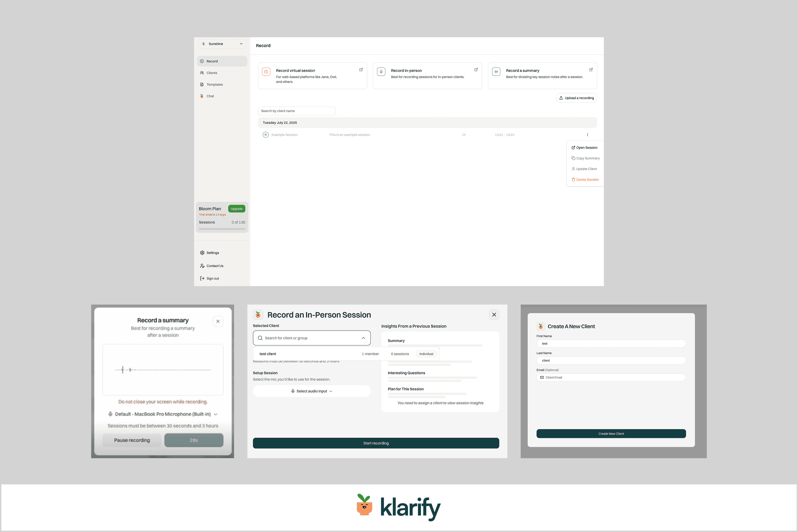Click the Record a summary waveform icon
798x532 pixels.
tap(496, 71)
